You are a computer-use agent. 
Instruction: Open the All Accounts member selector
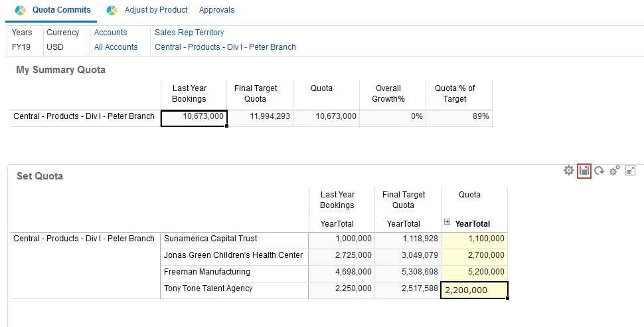click(116, 47)
